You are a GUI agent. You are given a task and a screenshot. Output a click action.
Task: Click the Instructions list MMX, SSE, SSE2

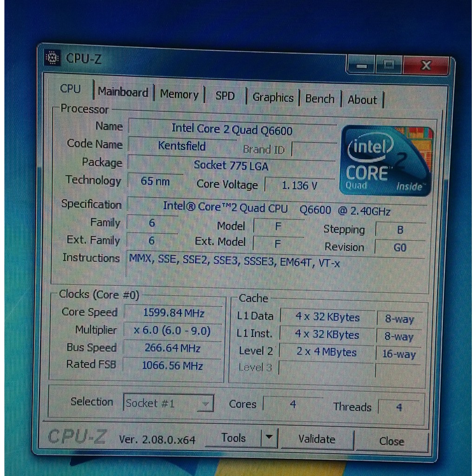[234, 261]
